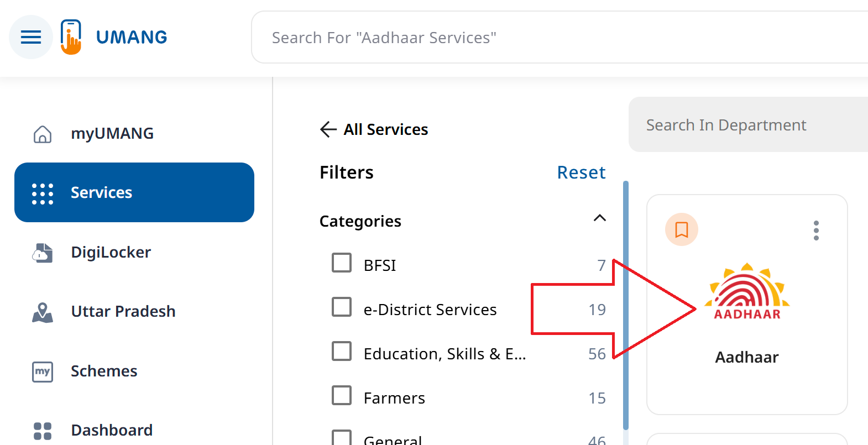Collapse the Categories filter section

click(x=600, y=218)
